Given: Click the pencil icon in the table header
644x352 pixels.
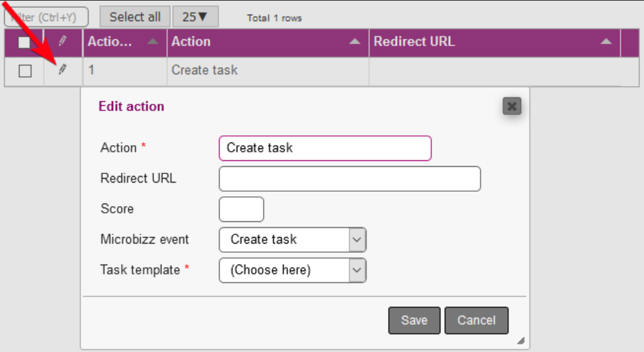Looking at the screenshot, I should pyautogui.click(x=62, y=41).
